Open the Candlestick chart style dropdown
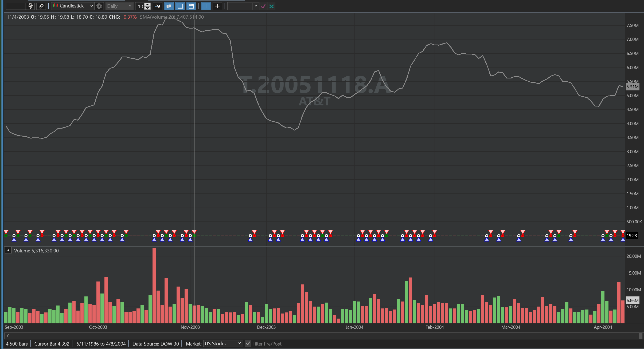The image size is (644, 349). click(73, 6)
